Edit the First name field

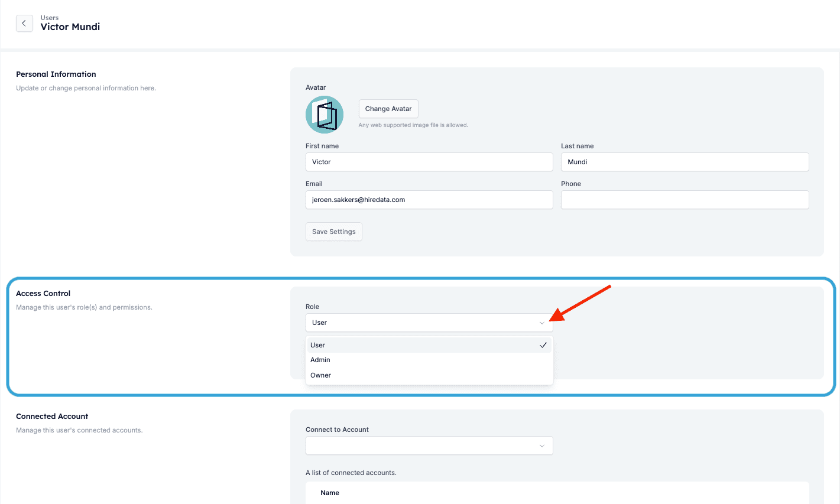coord(429,162)
